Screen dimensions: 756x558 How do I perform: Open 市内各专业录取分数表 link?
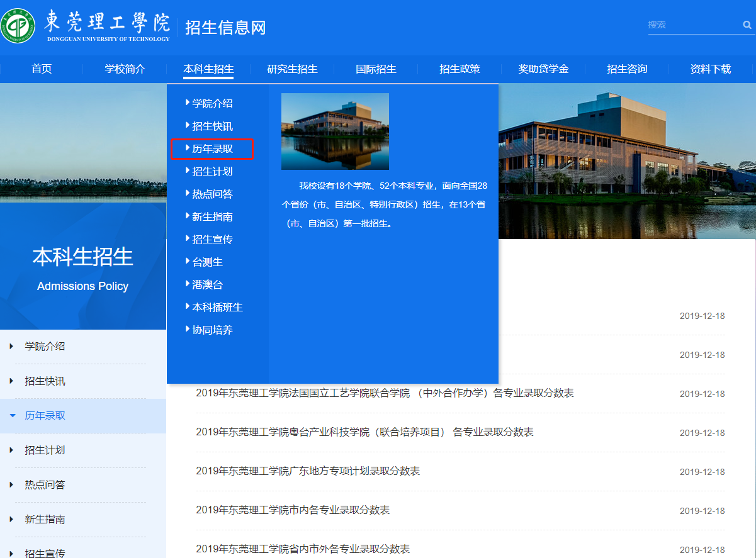pos(293,510)
